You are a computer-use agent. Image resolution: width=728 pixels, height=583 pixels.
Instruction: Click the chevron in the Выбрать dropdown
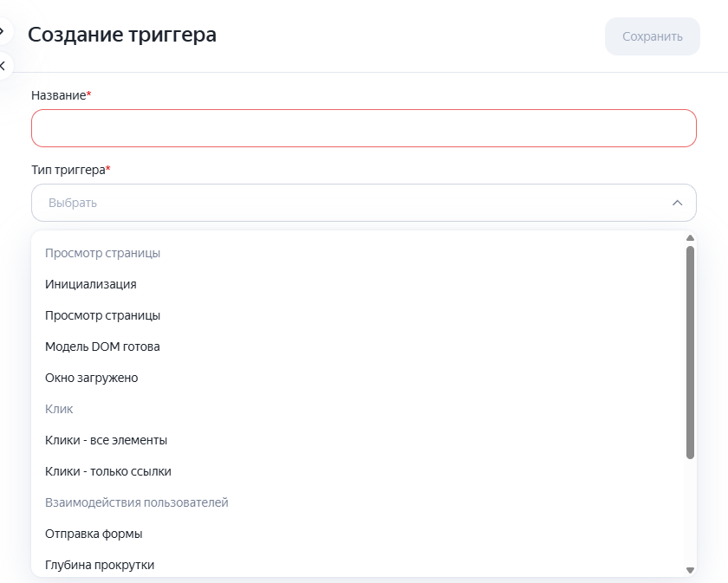tap(677, 203)
